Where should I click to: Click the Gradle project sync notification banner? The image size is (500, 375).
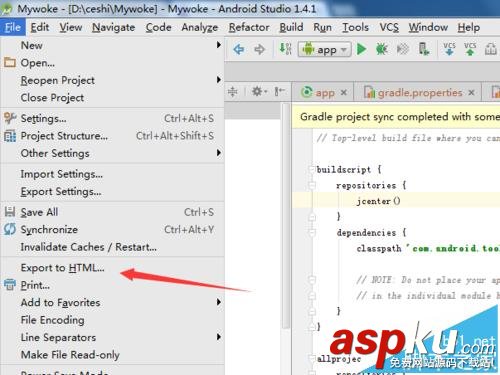coord(396,117)
